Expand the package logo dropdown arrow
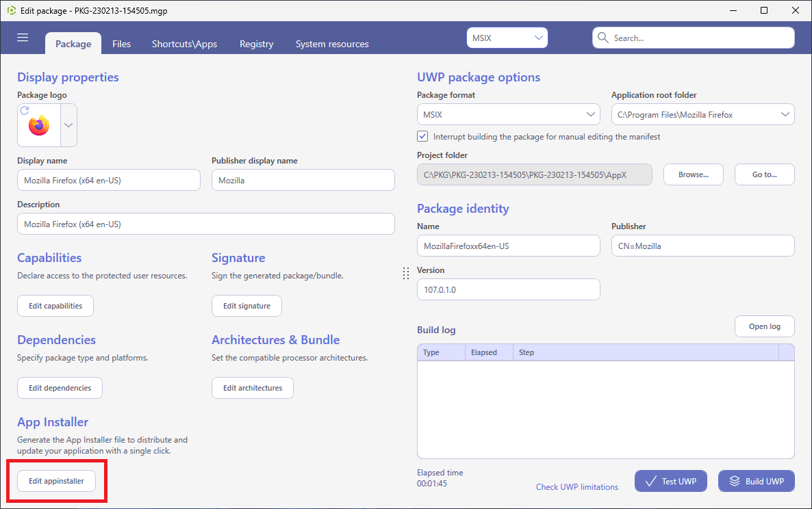The height and width of the screenshot is (509, 812). (68, 125)
